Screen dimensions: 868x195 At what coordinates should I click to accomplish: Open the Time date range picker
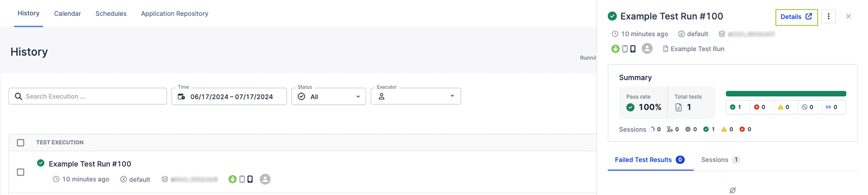tap(231, 97)
